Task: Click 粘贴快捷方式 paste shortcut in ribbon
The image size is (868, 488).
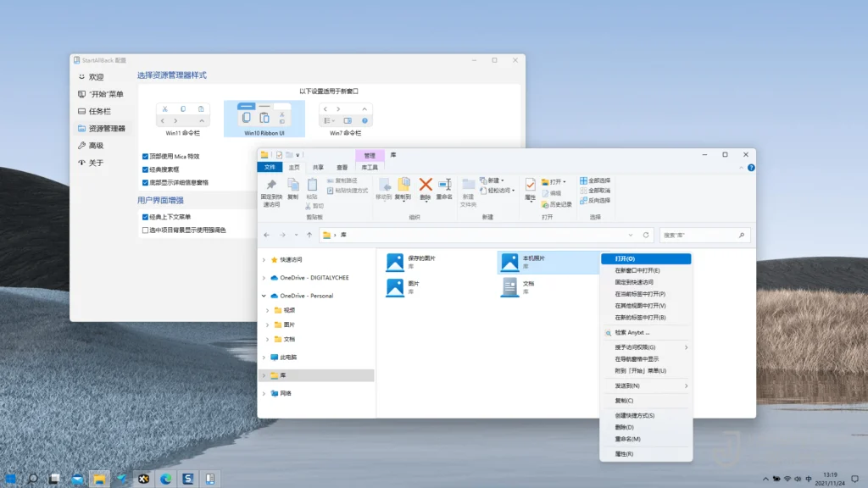Action: (x=348, y=191)
